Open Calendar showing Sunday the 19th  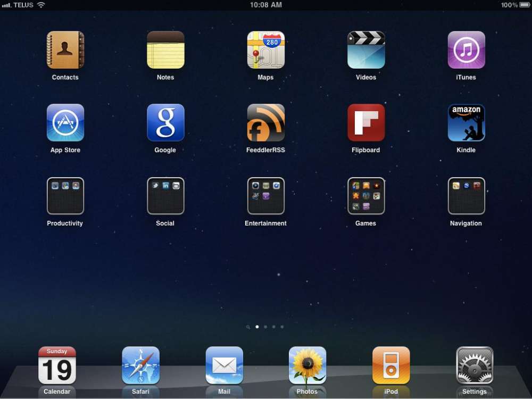pyautogui.click(x=57, y=365)
